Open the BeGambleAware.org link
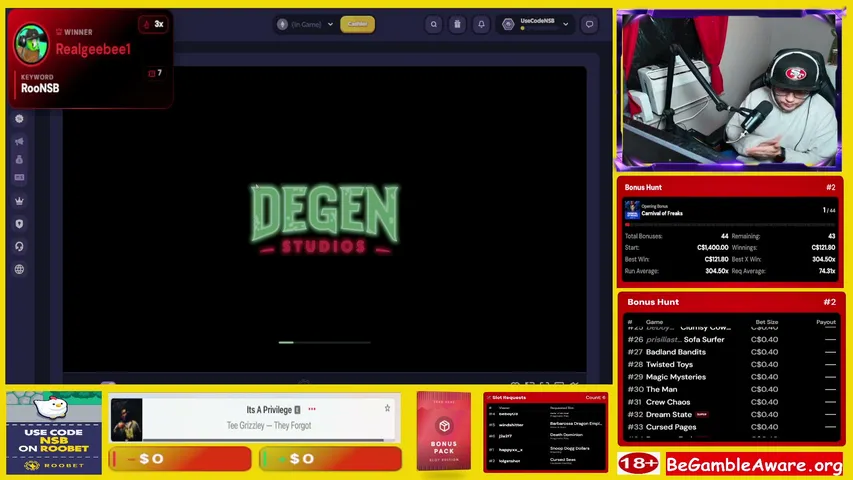Viewport: 853px width, 480px height. point(755,464)
